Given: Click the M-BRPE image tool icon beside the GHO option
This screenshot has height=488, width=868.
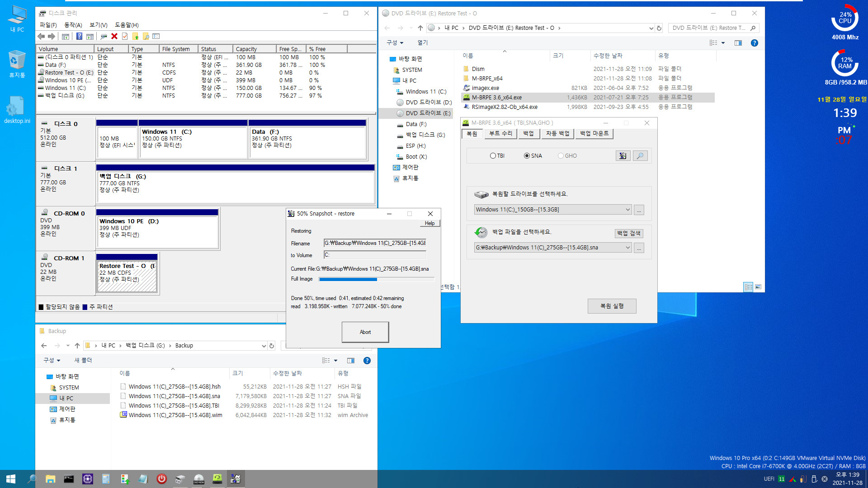Looking at the screenshot, I should pyautogui.click(x=623, y=156).
